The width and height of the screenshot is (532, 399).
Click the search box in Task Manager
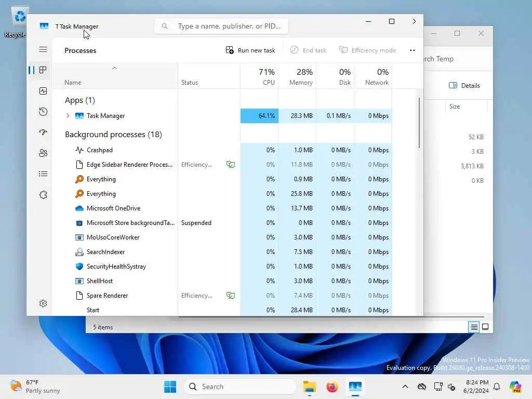(x=221, y=26)
